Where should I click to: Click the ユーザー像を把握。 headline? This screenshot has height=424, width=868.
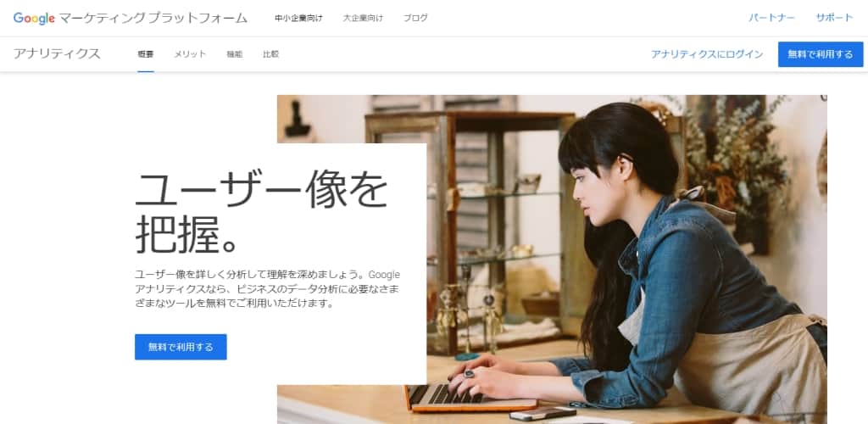coord(261,212)
